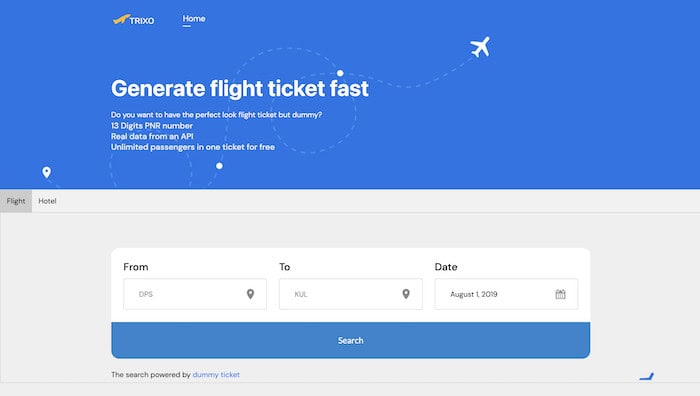The image size is (700, 396).
Task: Open the Home menu item
Action: [x=194, y=19]
